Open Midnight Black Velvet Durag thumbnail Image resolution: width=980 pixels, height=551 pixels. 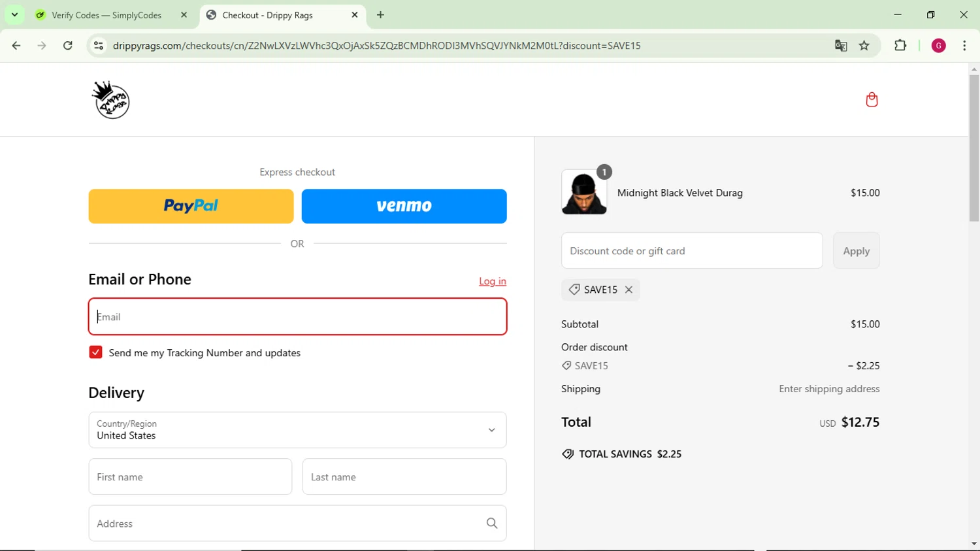pos(584,192)
